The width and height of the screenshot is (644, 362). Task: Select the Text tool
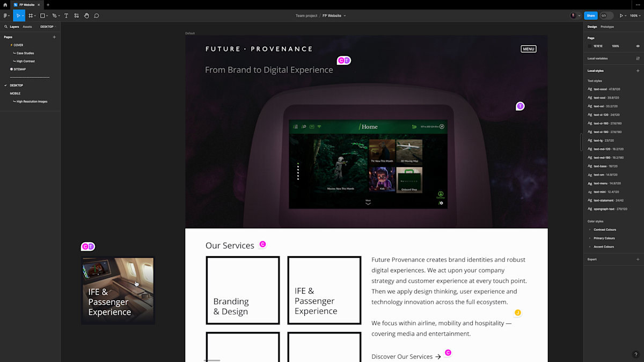pos(67,16)
